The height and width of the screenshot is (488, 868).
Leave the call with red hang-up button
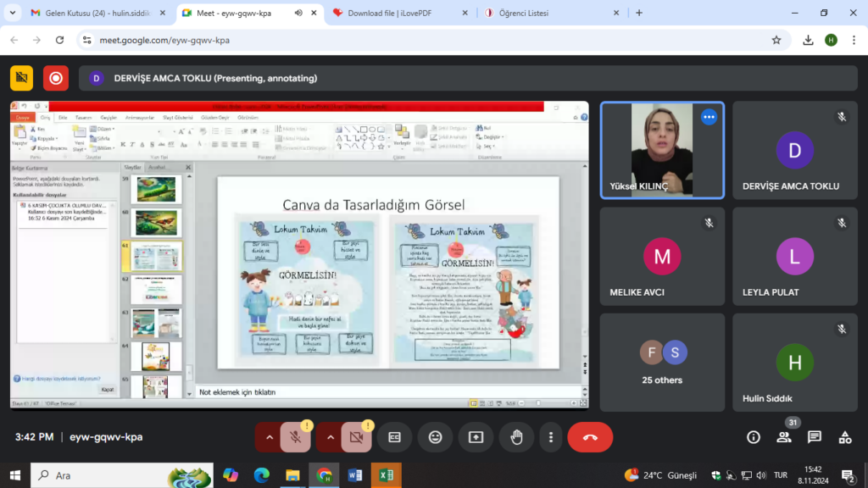point(590,437)
